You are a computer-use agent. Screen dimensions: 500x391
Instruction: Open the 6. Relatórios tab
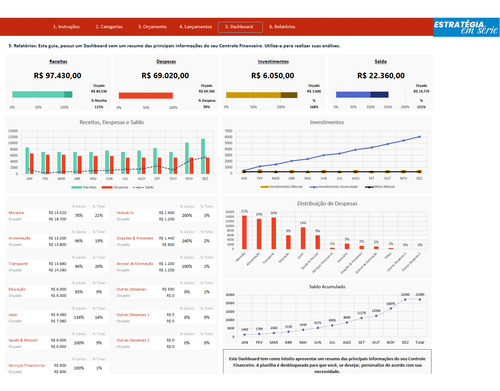(x=282, y=27)
